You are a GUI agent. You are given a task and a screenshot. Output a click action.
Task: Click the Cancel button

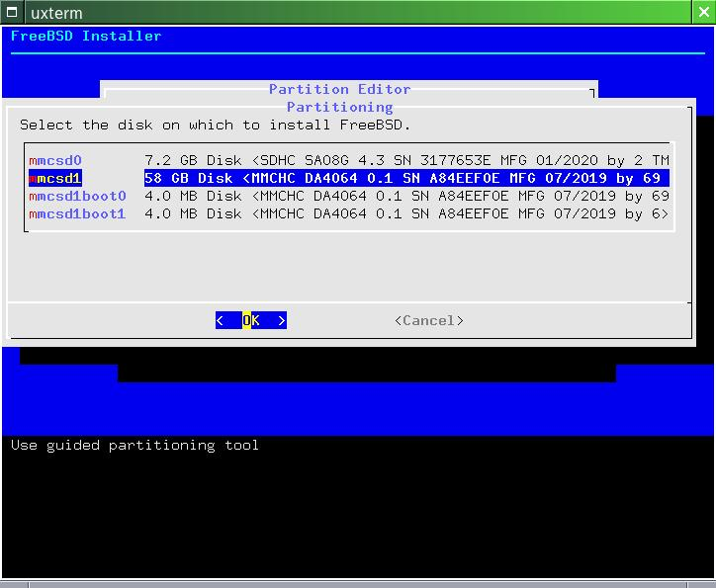click(x=429, y=320)
